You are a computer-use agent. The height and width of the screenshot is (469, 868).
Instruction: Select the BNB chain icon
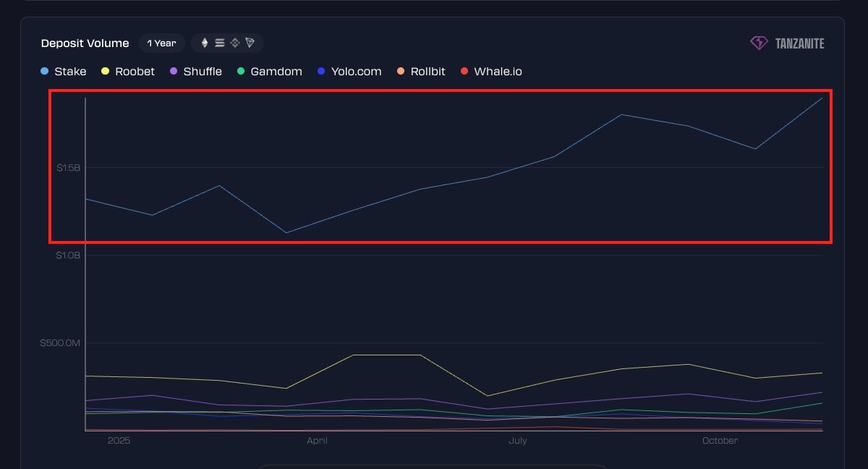235,43
